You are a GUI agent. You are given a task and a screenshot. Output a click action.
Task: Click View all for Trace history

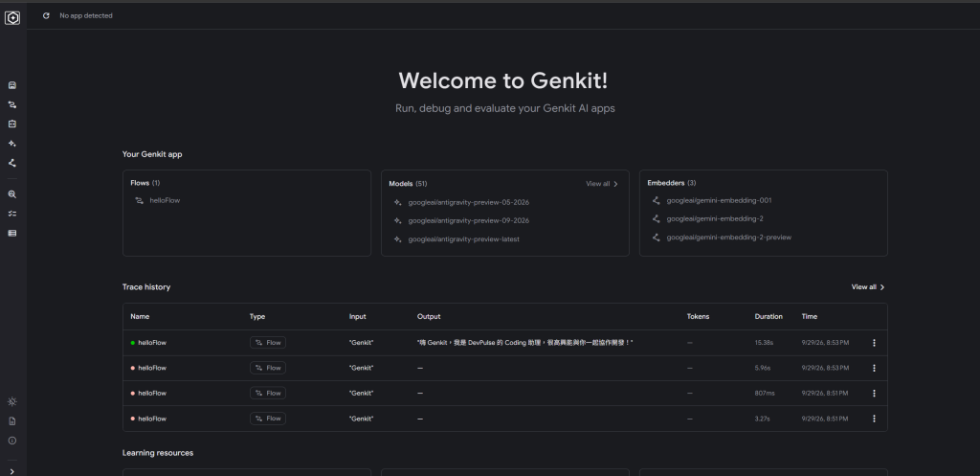[x=864, y=287]
